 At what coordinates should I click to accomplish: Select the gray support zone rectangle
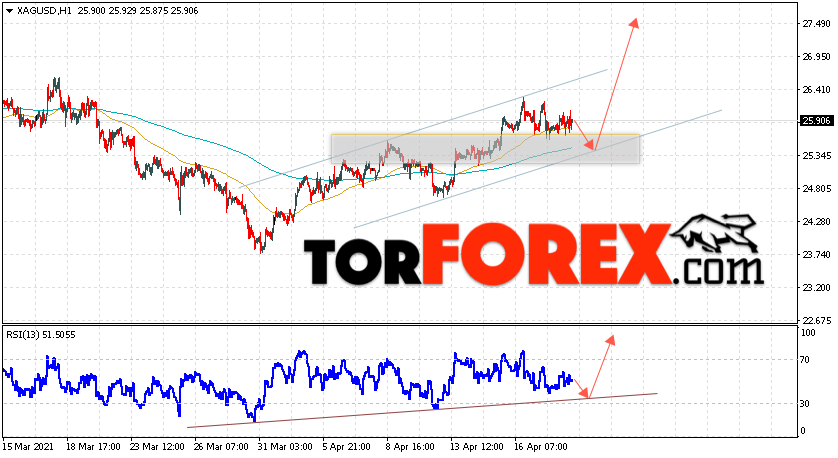pyautogui.click(x=485, y=149)
